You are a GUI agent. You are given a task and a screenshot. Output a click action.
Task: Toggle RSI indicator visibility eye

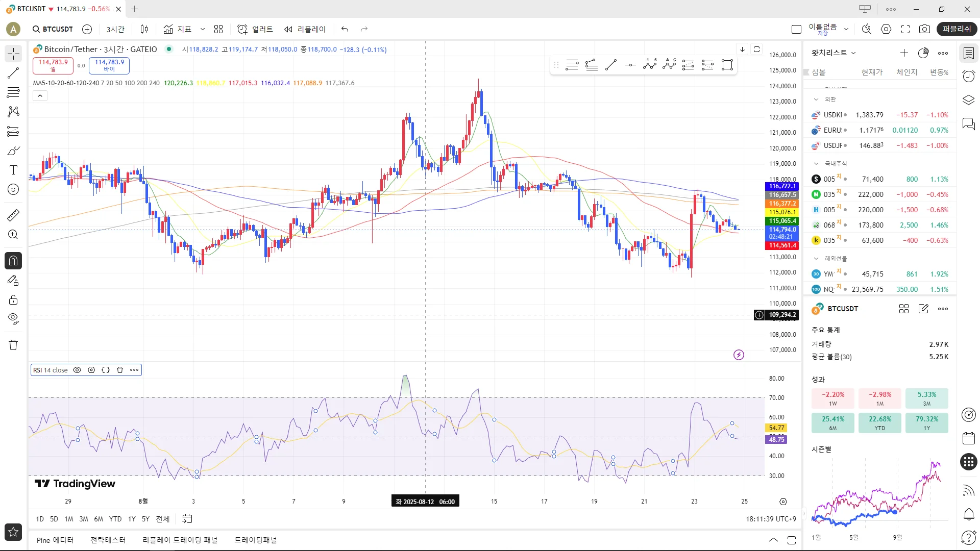(x=77, y=370)
